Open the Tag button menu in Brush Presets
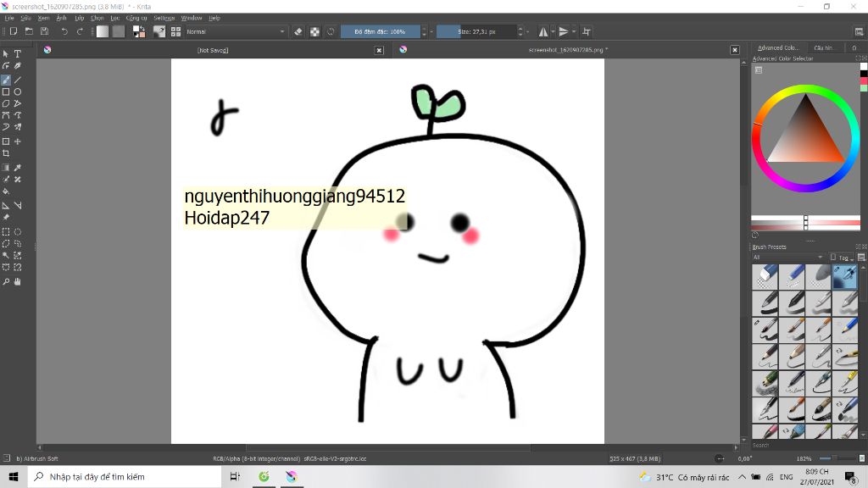 point(842,258)
